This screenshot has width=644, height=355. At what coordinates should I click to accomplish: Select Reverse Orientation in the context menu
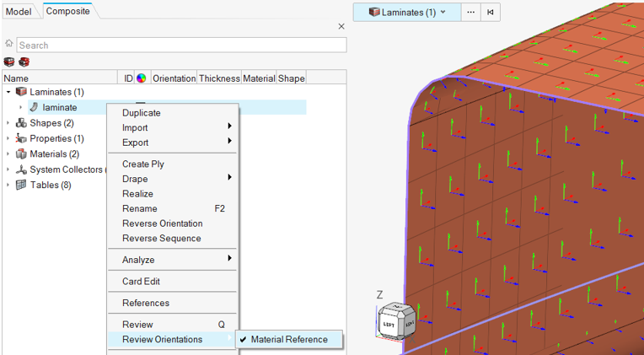(x=162, y=223)
